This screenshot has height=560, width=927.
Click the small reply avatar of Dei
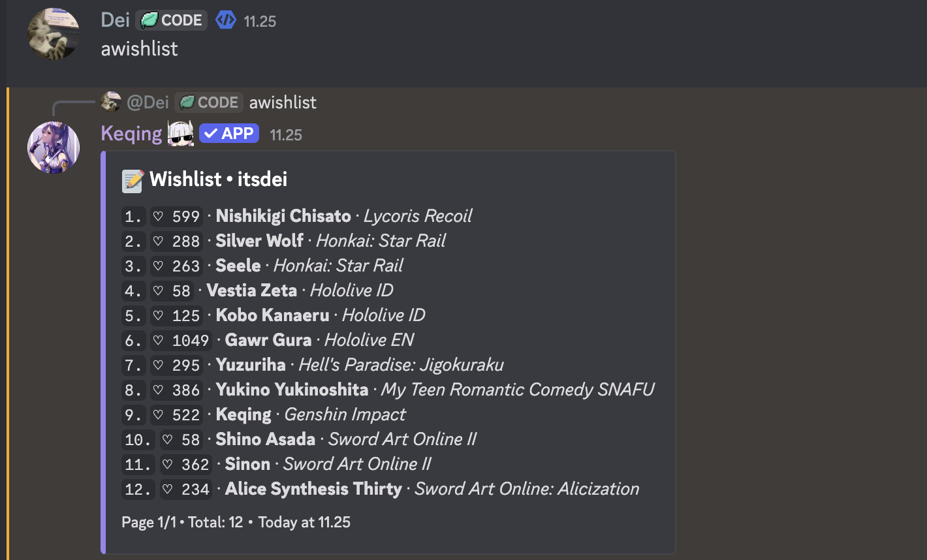[111, 102]
